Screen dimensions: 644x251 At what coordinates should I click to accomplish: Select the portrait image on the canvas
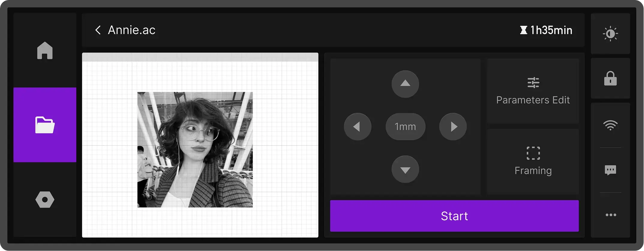tap(195, 150)
